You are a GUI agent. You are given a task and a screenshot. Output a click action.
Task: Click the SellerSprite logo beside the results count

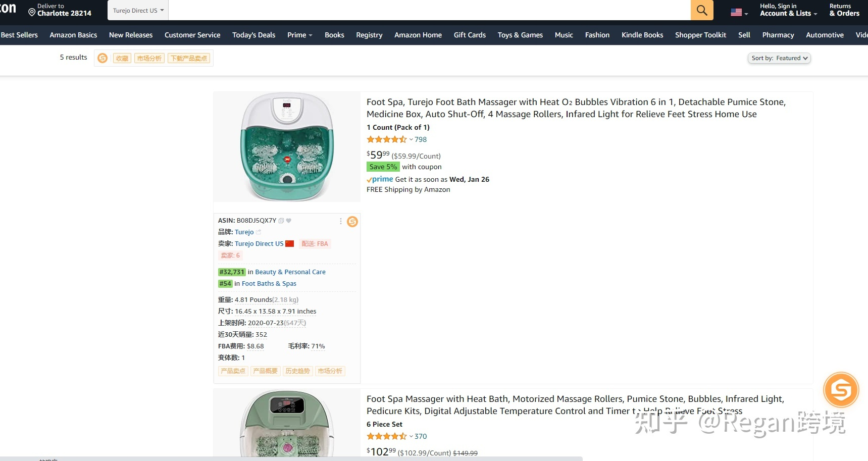pos(103,58)
